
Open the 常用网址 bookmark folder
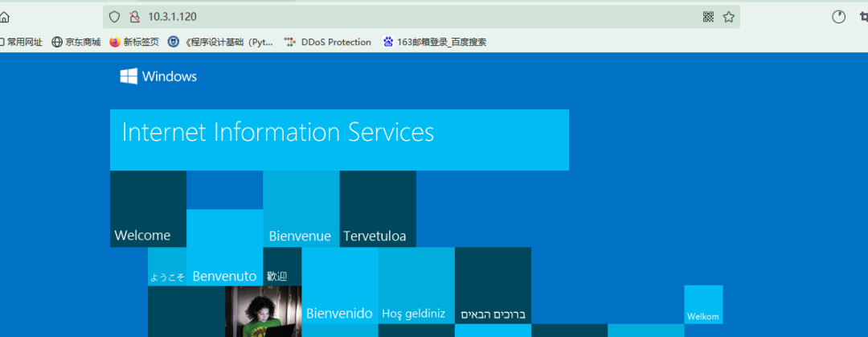(x=21, y=42)
